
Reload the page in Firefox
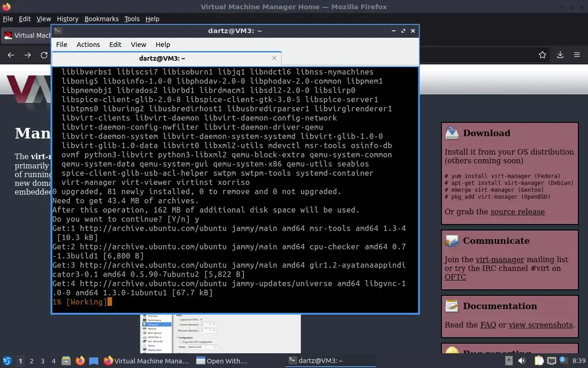pos(44,55)
